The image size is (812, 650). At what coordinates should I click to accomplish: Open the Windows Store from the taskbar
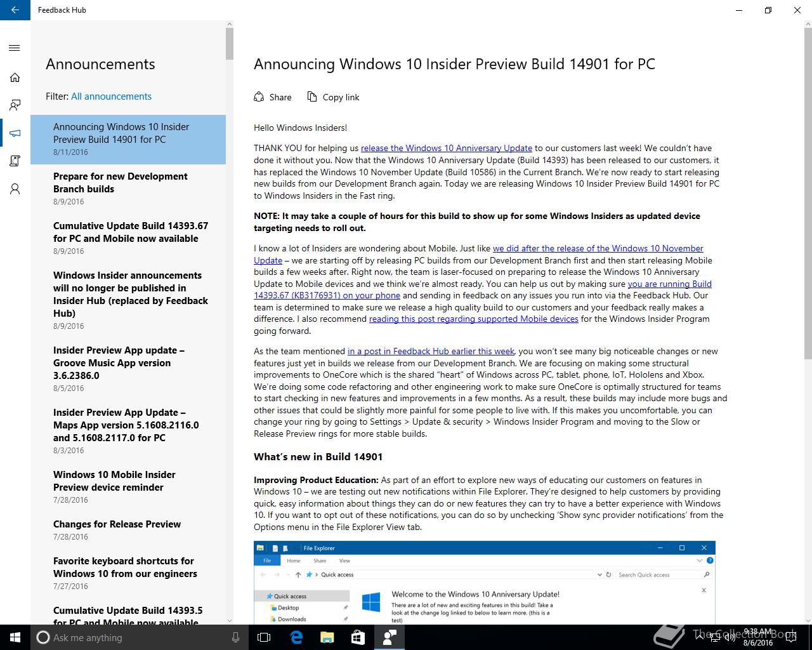pos(358,637)
